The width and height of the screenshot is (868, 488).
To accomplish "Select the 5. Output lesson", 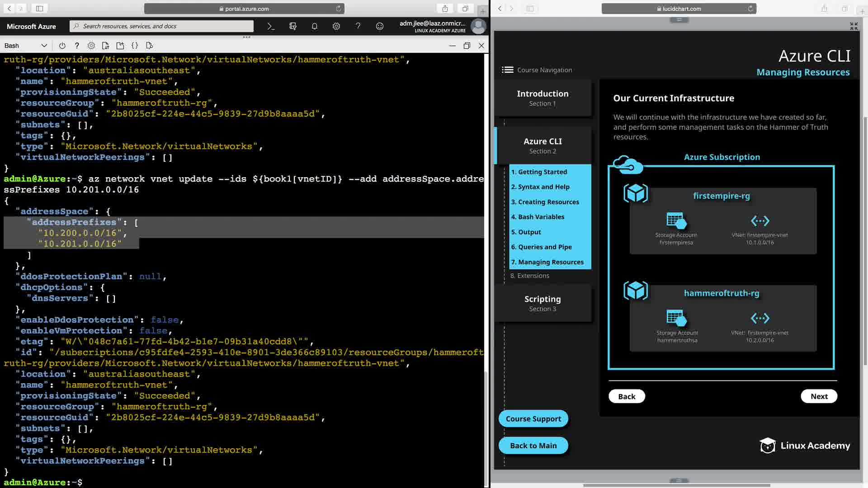I will pyautogui.click(x=526, y=232).
